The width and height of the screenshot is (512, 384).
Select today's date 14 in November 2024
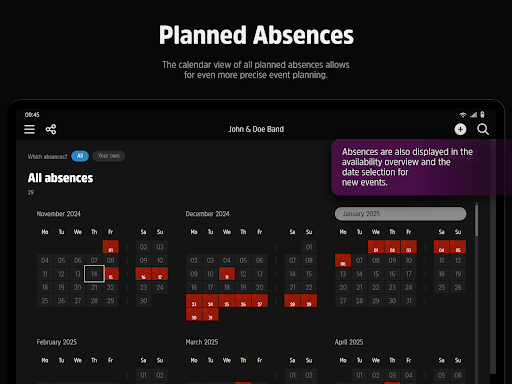[94, 274]
